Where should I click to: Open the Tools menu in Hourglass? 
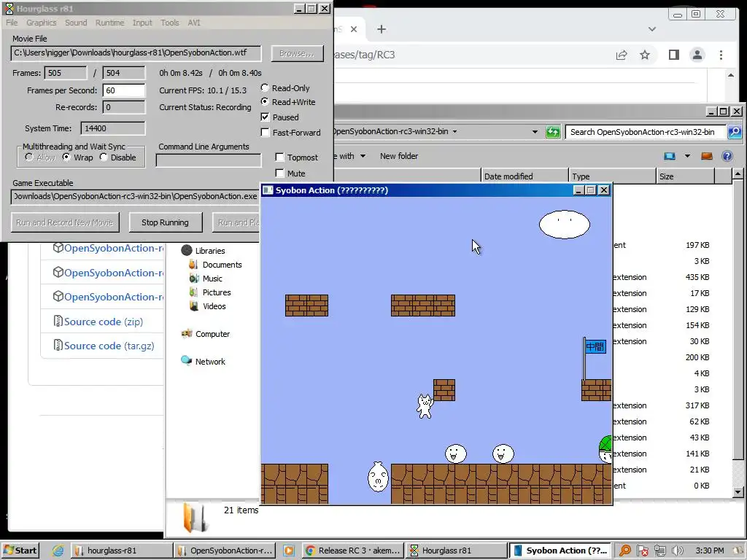click(x=169, y=23)
